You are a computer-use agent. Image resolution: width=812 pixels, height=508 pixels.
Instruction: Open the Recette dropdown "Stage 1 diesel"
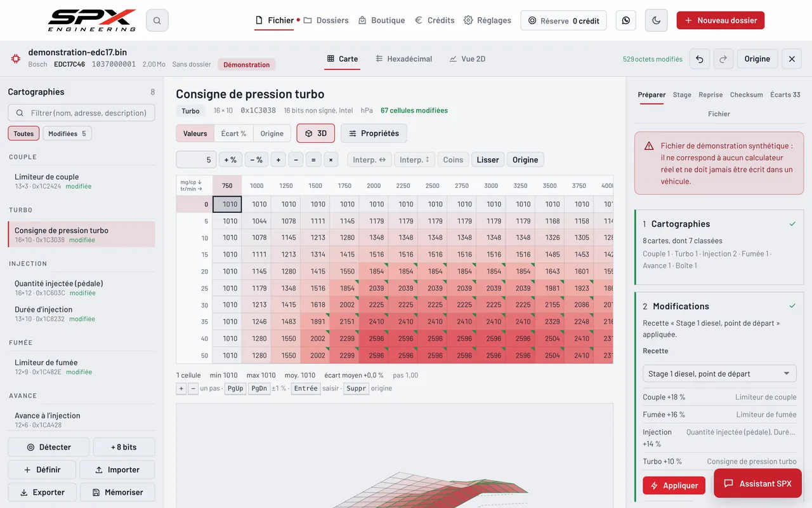(719, 374)
